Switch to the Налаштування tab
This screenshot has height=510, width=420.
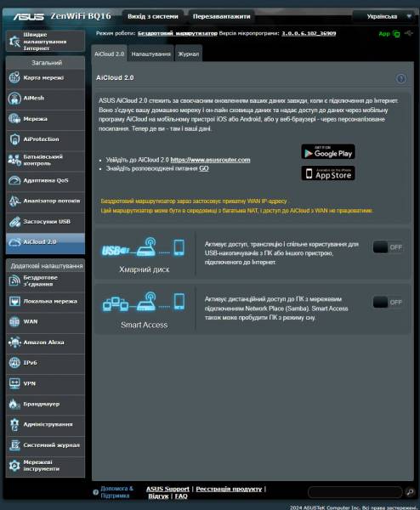click(151, 54)
